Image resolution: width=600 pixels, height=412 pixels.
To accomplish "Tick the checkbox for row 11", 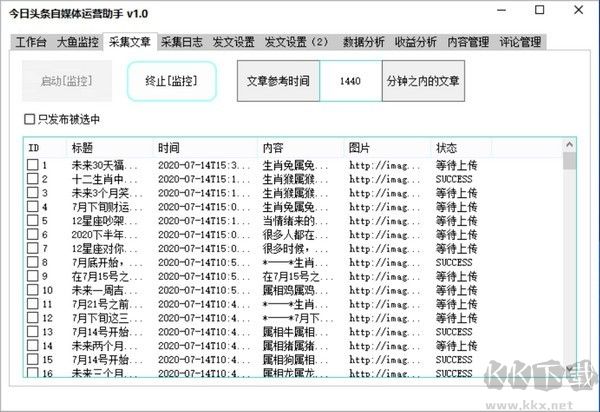I will point(33,304).
